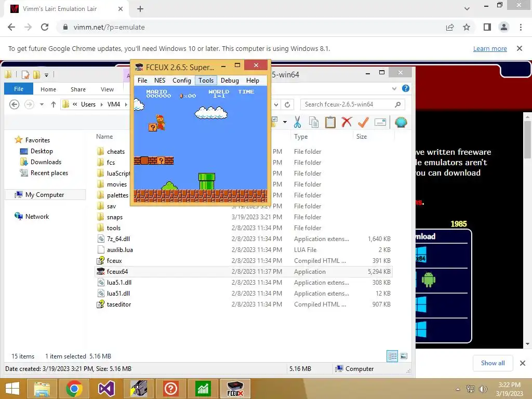Click Show all downloads button

click(493, 363)
